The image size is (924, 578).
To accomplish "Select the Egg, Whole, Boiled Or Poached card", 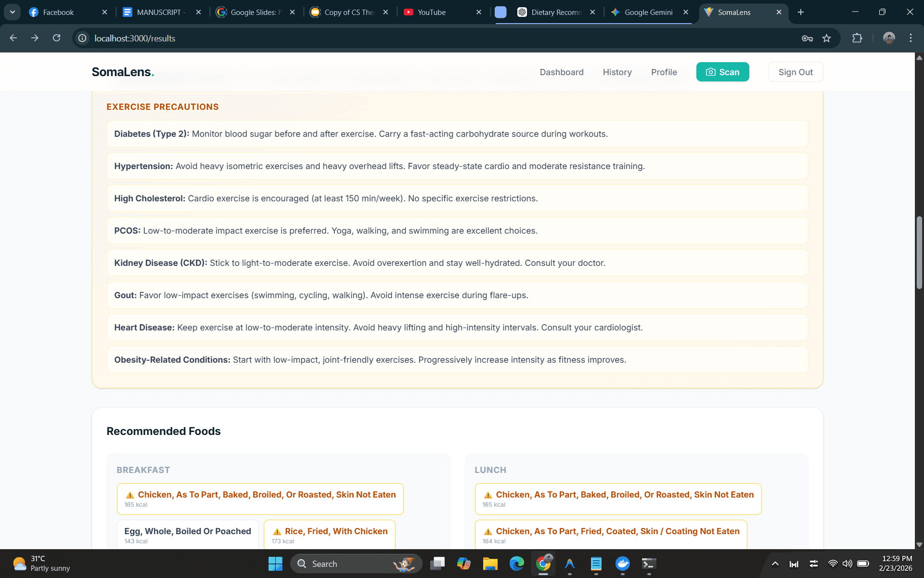I will (188, 535).
